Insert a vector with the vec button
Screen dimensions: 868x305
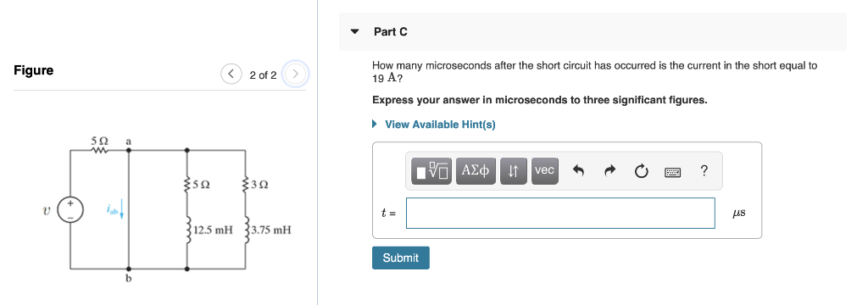545,170
